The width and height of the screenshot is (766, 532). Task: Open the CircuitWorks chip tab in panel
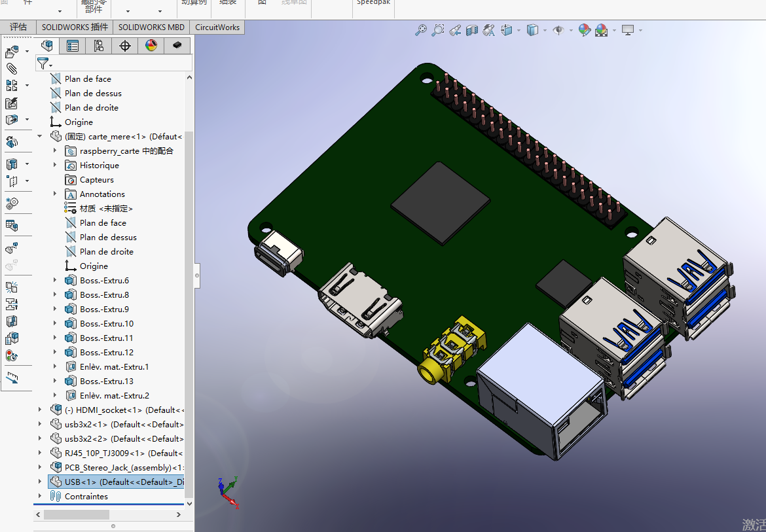click(177, 45)
